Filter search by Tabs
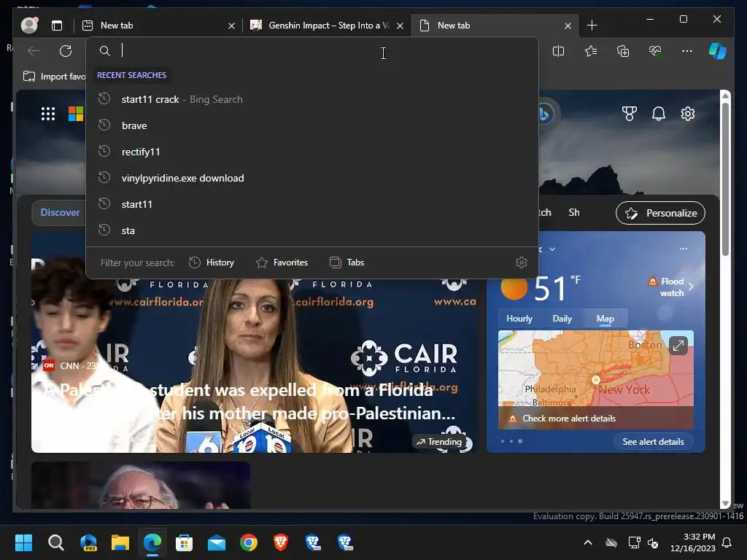 click(x=347, y=262)
